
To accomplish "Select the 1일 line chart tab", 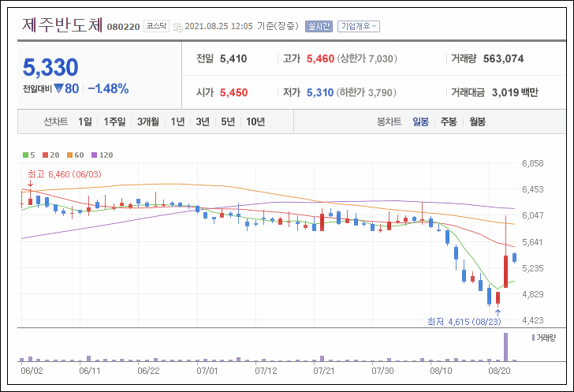I will pos(85,121).
